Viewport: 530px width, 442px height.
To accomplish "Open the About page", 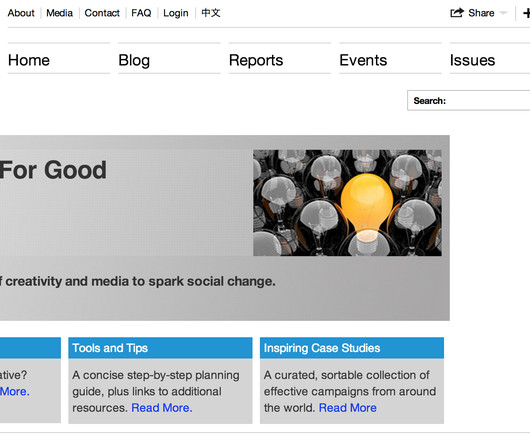I will click(21, 13).
